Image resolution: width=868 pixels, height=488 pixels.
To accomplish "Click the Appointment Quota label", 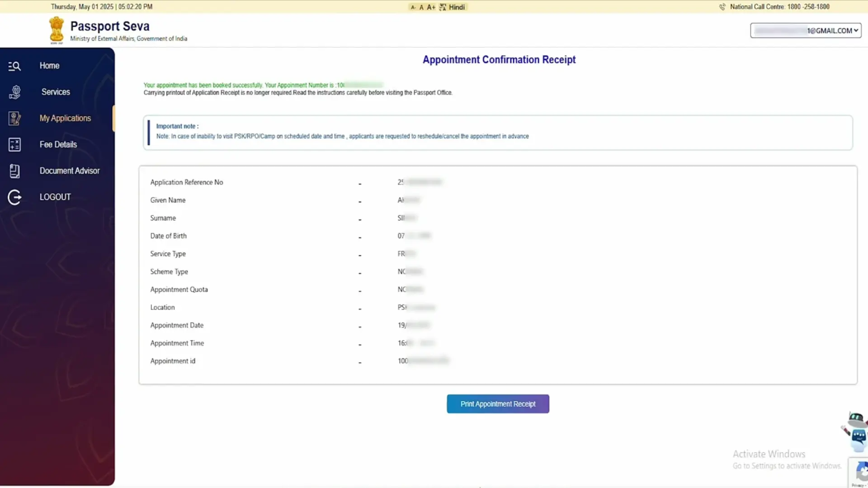I will (x=179, y=290).
